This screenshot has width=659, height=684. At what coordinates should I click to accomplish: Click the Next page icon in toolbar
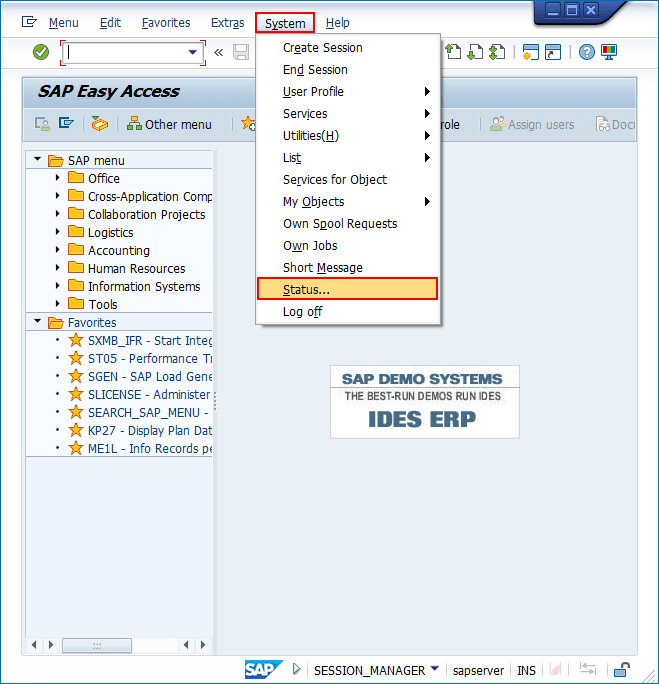(x=475, y=52)
